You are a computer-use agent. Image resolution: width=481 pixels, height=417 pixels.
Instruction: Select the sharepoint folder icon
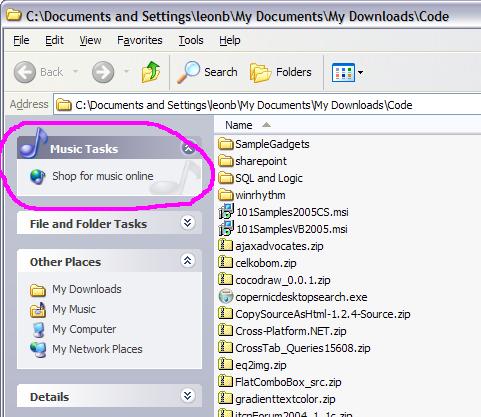(x=226, y=161)
